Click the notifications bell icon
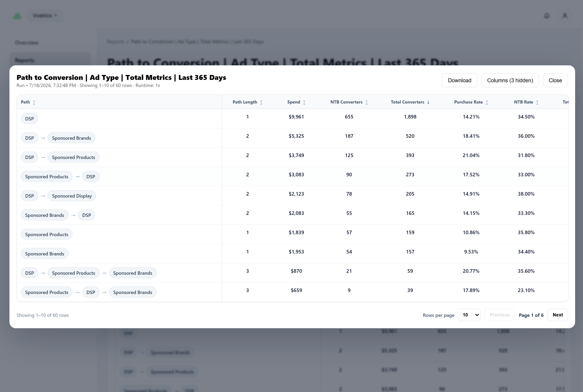The height and width of the screenshot is (392, 583). (547, 16)
